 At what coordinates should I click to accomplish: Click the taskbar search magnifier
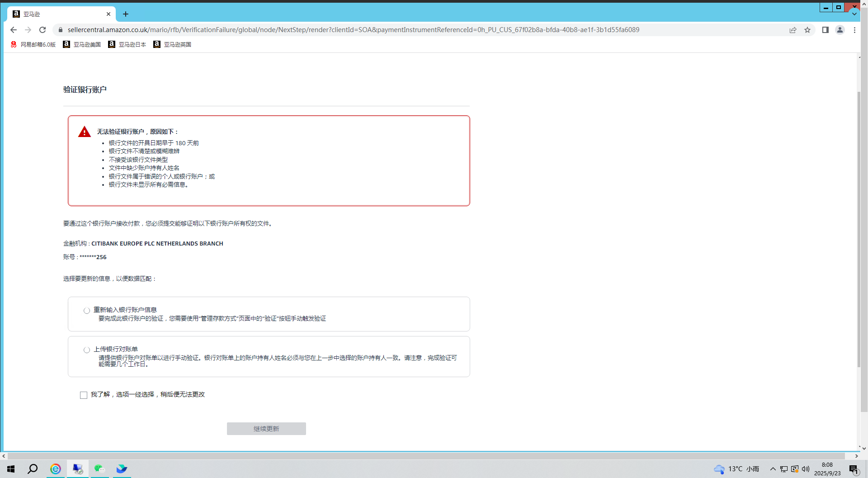pos(33,469)
